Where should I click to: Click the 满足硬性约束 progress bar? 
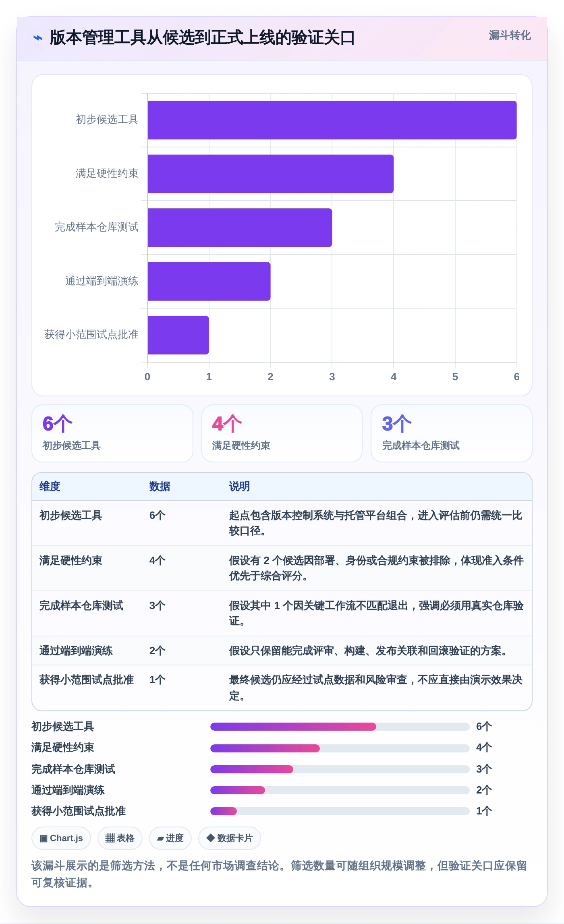point(340,748)
